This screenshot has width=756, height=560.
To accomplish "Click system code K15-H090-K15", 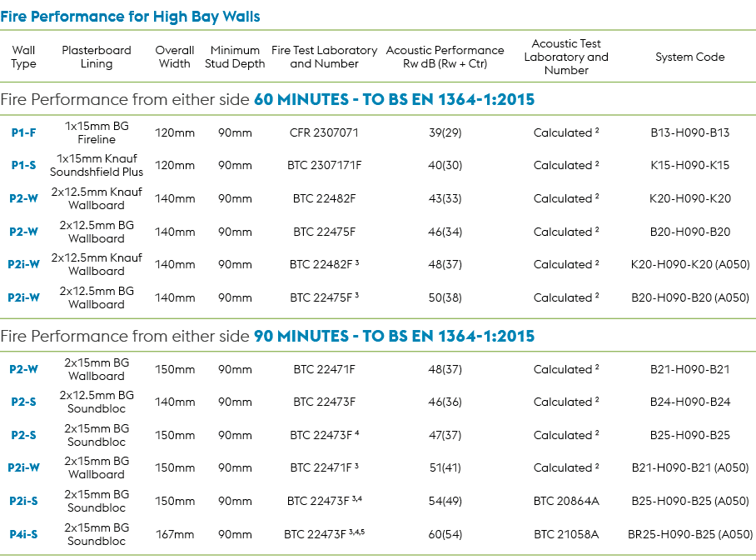I will click(689, 165).
